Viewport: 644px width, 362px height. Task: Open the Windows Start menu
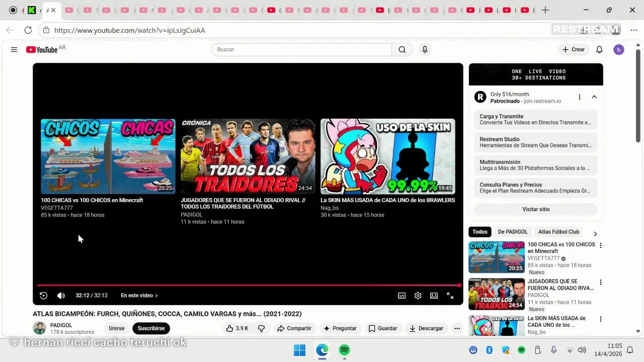[299, 350]
